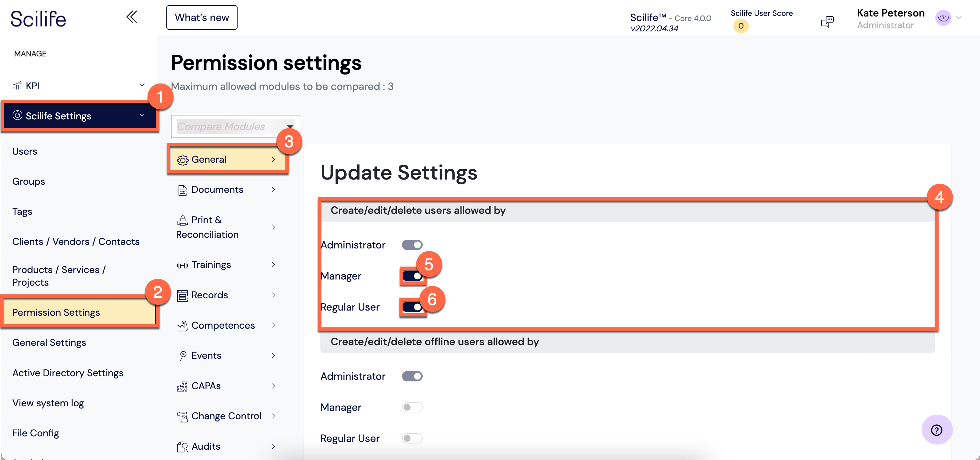
Task: Disable Administrator toggle for offline users
Action: pyautogui.click(x=412, y=376)
